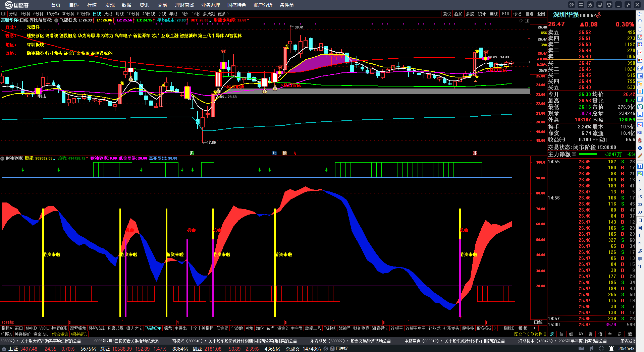Select the 主进出 indicator tab
The width and height of the screenshot is (644, 352).
tap(180, 328)
